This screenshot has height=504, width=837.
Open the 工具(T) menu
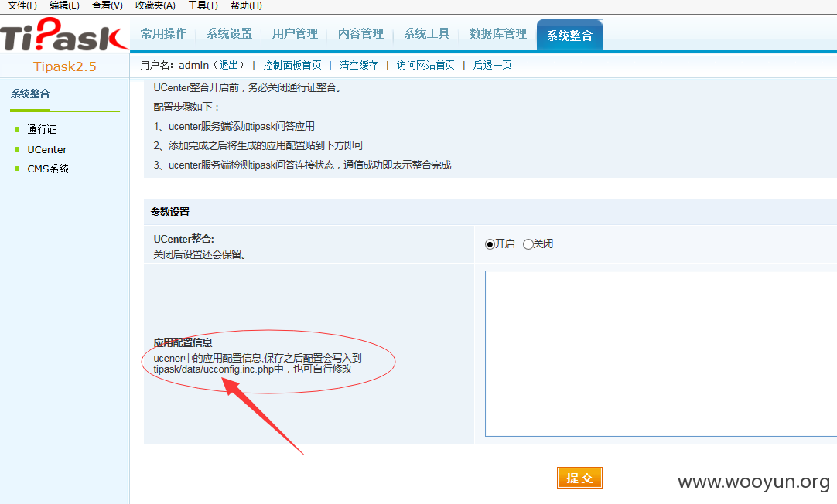click(203, 5)
